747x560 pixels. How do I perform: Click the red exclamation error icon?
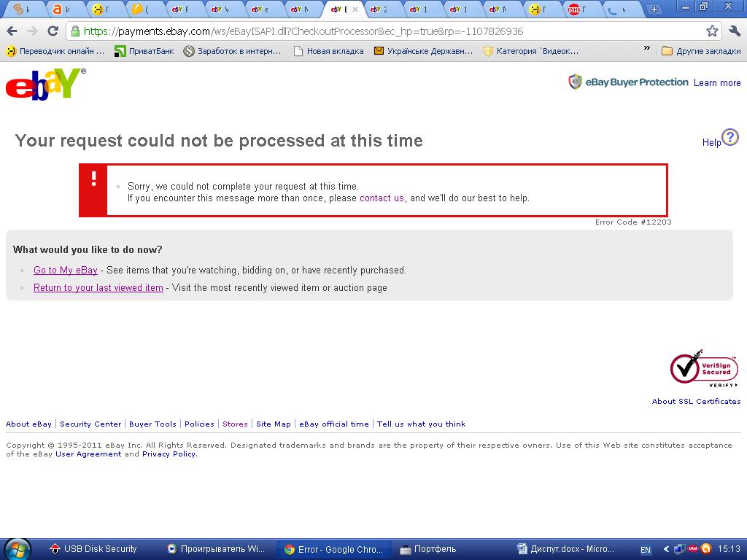pos(93,179)
